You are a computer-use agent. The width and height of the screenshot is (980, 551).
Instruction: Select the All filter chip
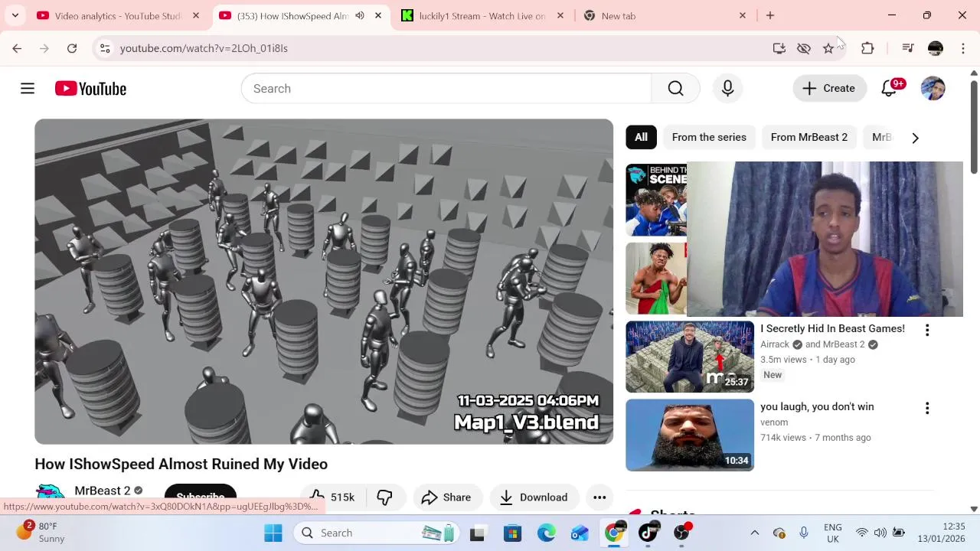coord(641,137)
